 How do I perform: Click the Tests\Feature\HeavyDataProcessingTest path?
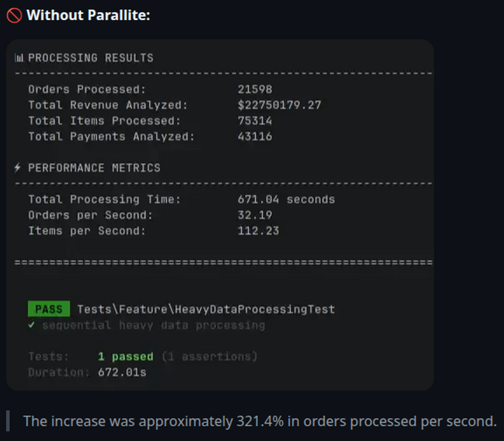click(x=206, y=309)
